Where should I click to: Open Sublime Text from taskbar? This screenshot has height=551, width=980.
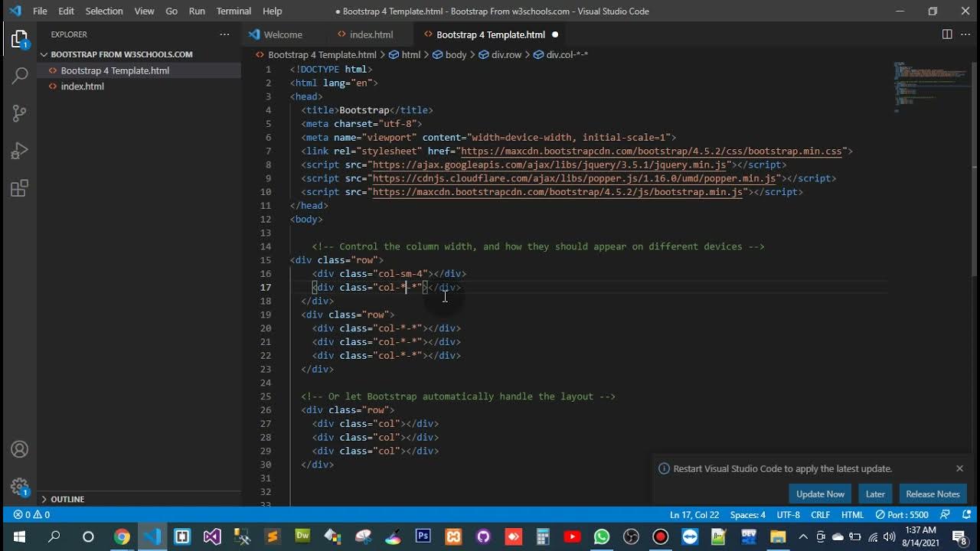point(272,536)
